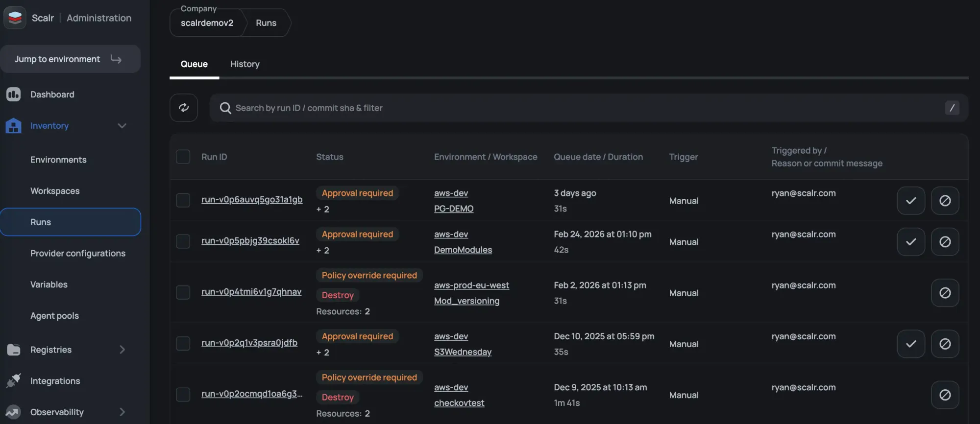980x424 pixels.
Task: Approve run for PG-DEMO workspace
Action: [910, 201]
